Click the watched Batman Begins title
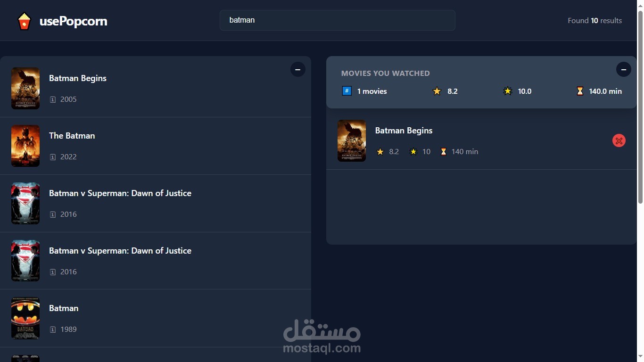The width and height of the screenshot is (644, 362). 404,131
